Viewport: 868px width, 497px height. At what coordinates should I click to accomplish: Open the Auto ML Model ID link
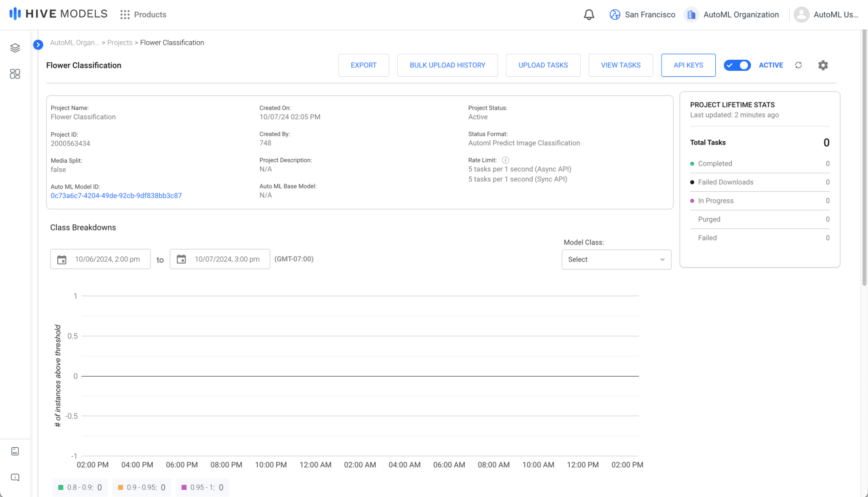(x=116, y=196)
